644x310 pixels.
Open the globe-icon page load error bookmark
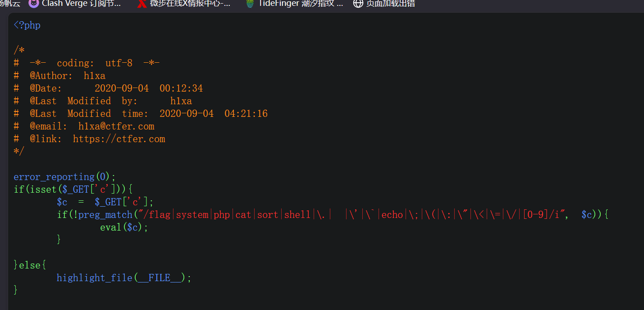pyautogui.click(x=358, y=4)
